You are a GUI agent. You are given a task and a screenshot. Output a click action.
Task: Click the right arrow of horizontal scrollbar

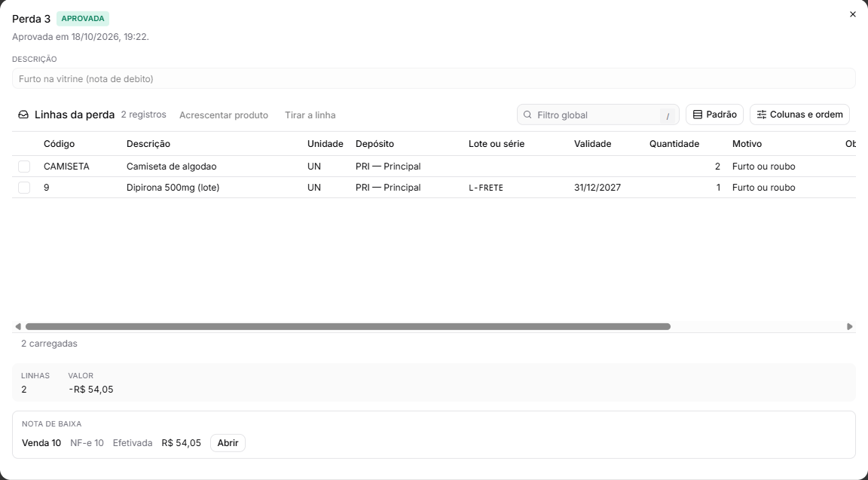click(850, 326)
